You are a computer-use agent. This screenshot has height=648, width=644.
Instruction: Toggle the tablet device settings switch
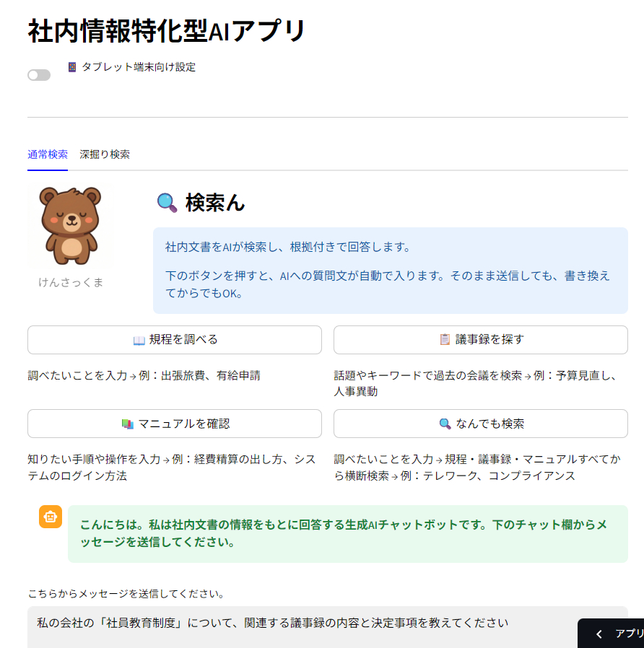pyautogui.click(x=39, y=75)
